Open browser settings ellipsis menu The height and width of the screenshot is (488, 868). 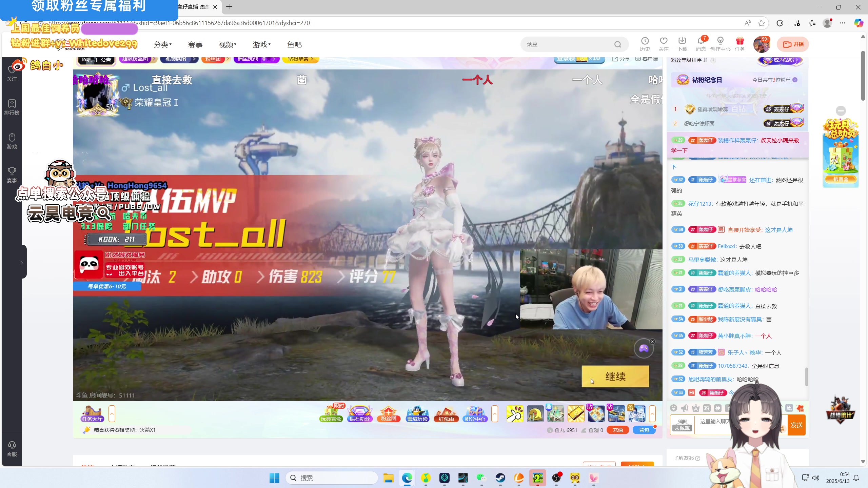(x=842, y=23)
